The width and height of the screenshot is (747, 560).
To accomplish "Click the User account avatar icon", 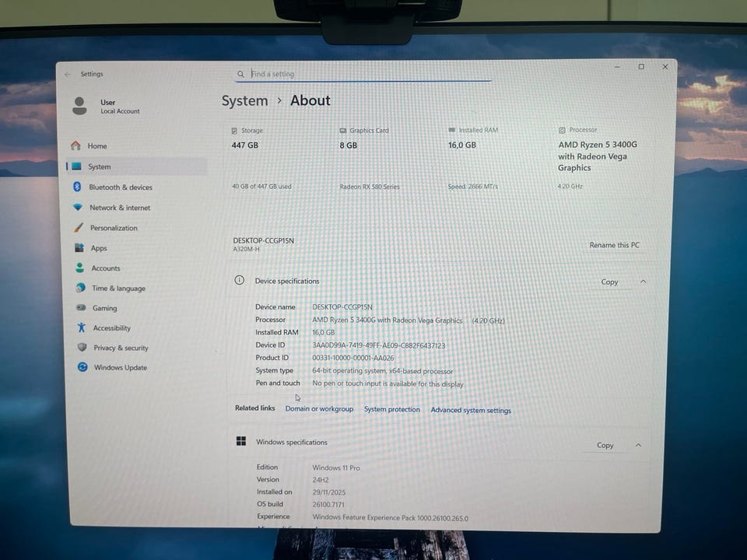I will [79, 106].
